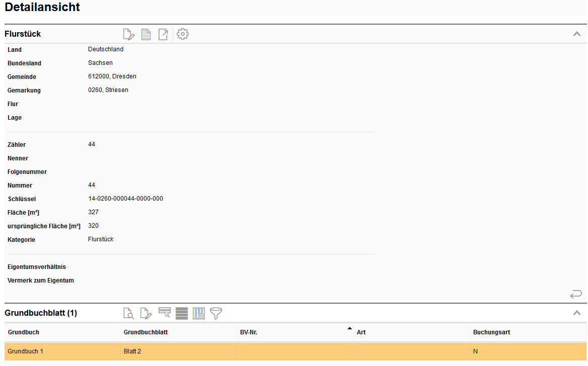This screenshot has width=588, height=366.
Task: Open detail view icon for Grundbuchblatt
Action: [129, 313]
